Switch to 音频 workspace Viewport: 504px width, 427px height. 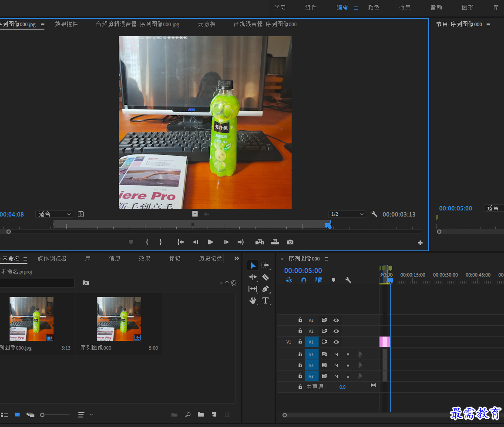436,7
